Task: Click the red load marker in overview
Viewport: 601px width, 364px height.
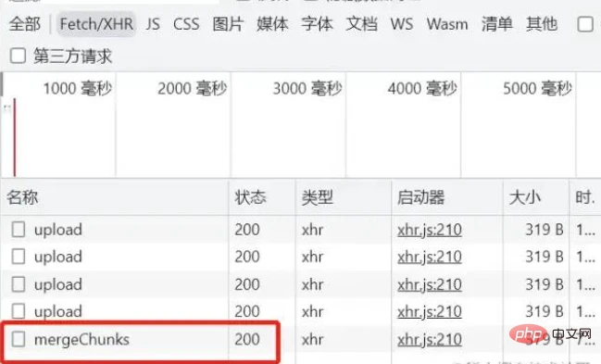Action: click(15, 137)
